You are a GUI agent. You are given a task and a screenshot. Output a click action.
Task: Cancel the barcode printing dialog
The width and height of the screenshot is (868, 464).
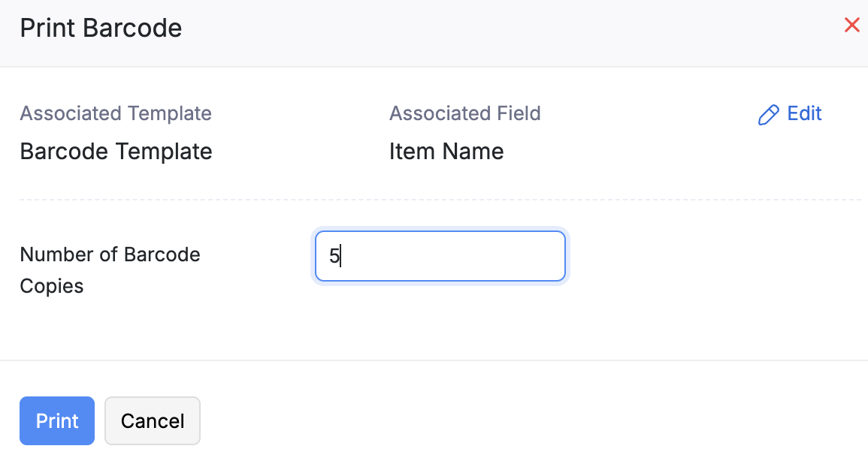click(x=153, y=421)
